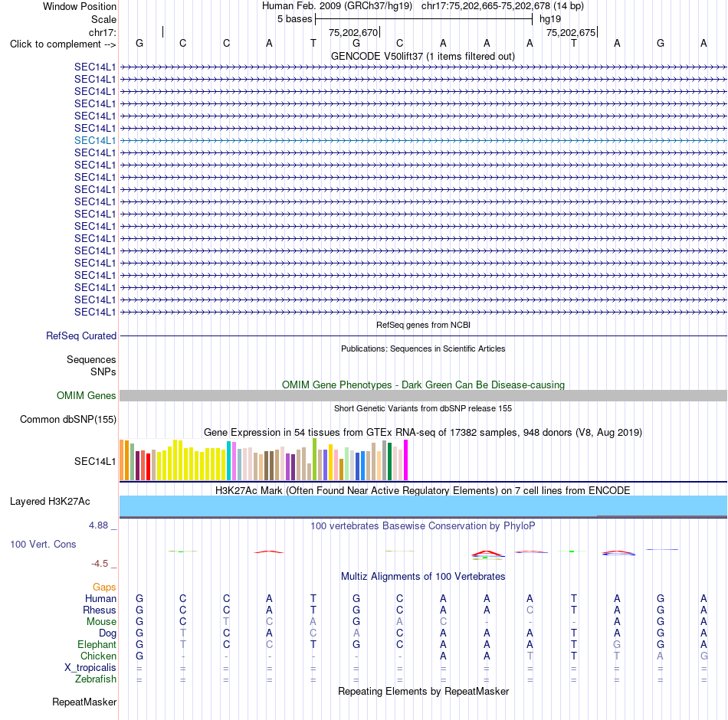Viewport: 728px width, 720px height.
Task: Click the hg19 label beside the scale bar
Action: point(550,19)
